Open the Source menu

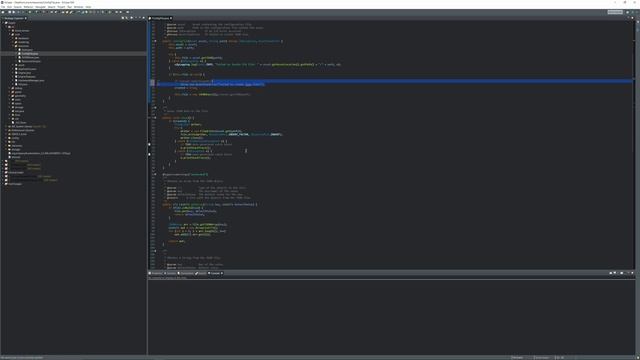tap(18, 7)
